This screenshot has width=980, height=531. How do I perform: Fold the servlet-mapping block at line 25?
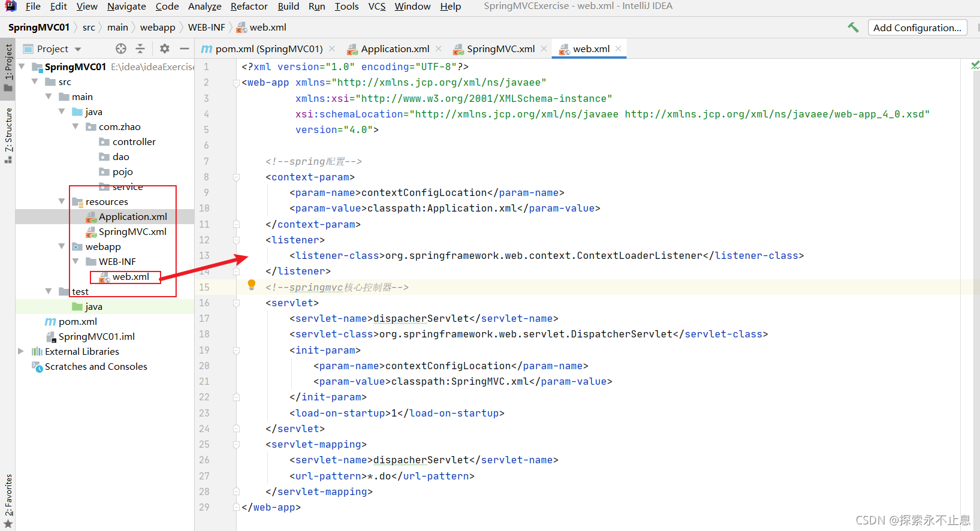coord(237,445)
